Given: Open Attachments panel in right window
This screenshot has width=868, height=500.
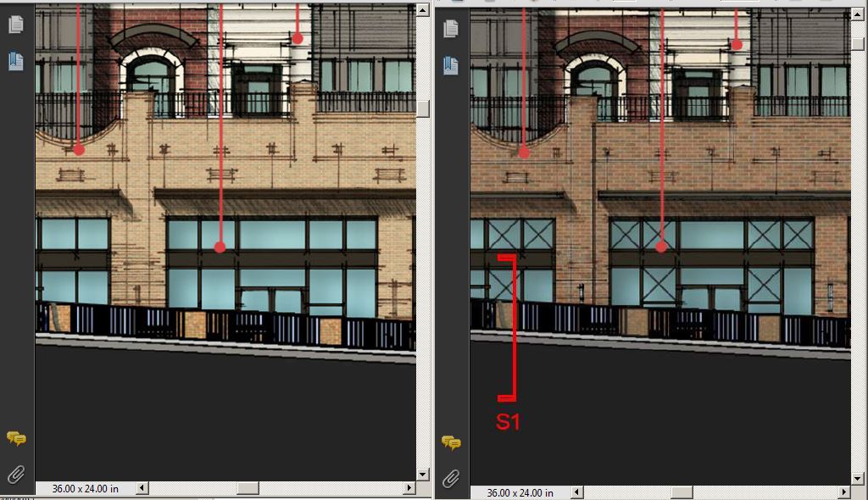Looking at the screenshot, I should tap(451, 479).
